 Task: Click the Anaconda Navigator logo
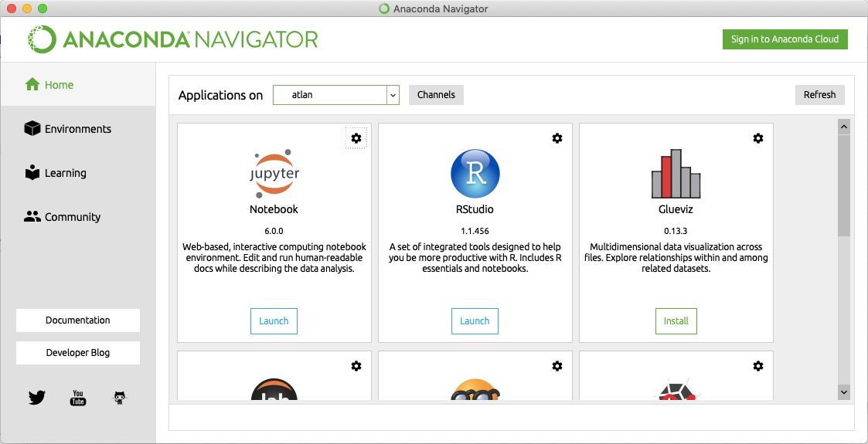tap(172, 39)
